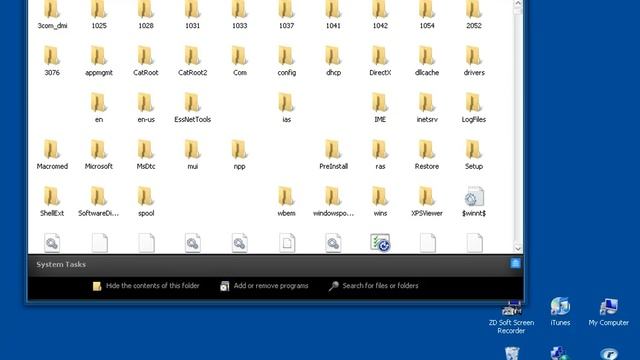Open the 1033 folder

240,15
